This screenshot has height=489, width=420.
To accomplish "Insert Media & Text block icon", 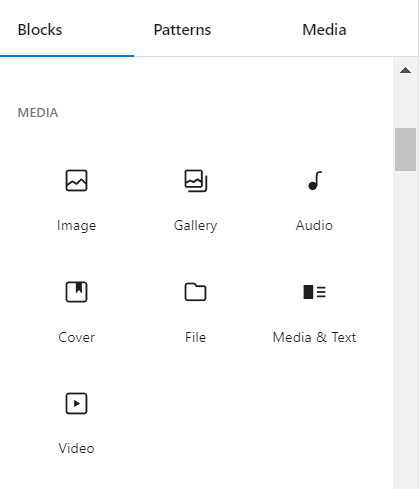I will pyautogui.click(x=314, y=292).
